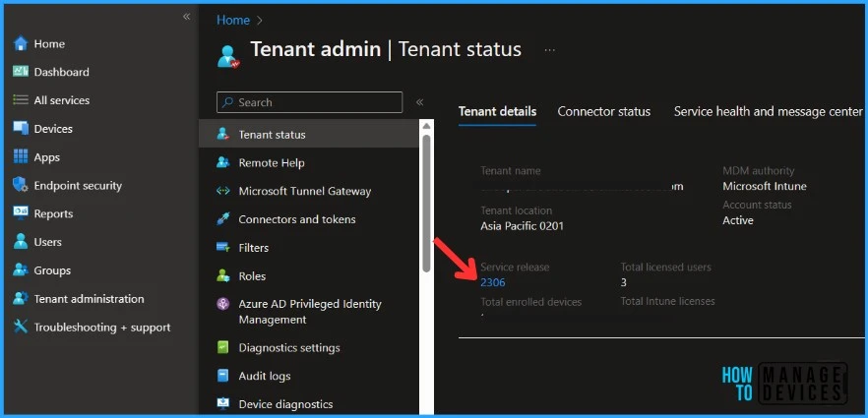Click the Apps grid icon
868x418 pixels.
(x=21, y=157)
